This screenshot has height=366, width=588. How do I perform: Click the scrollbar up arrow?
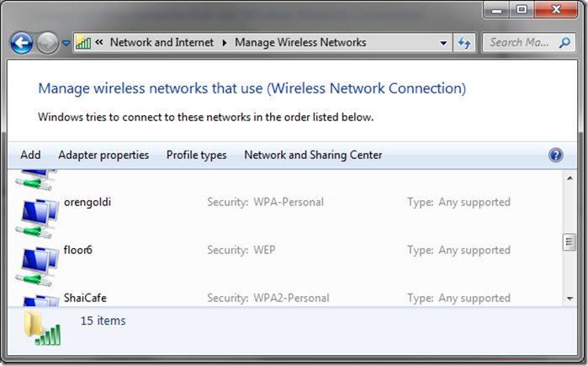point(570,178)
